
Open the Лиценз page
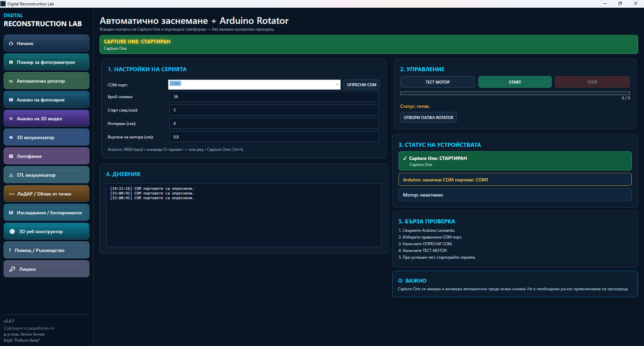click(46, 269)
